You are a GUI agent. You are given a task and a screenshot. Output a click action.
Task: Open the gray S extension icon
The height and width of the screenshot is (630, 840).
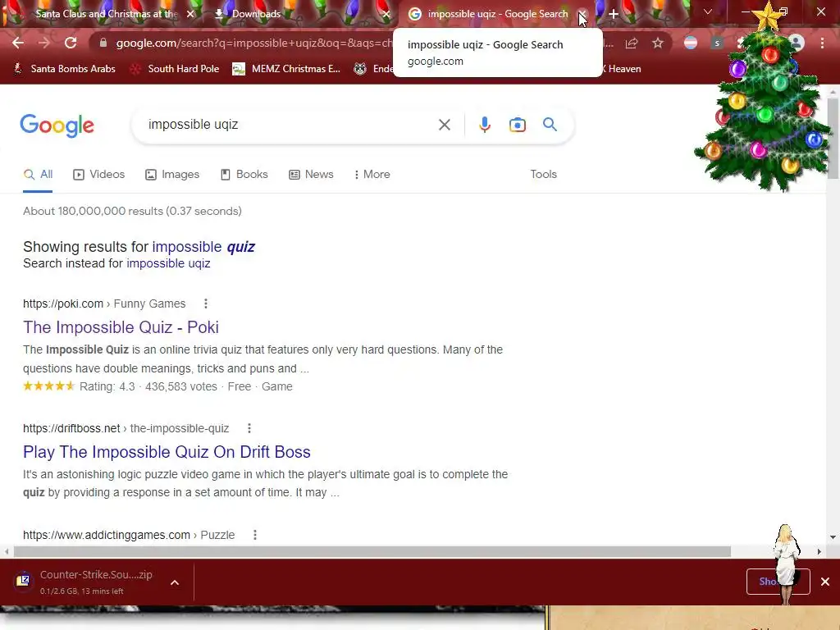717,43
